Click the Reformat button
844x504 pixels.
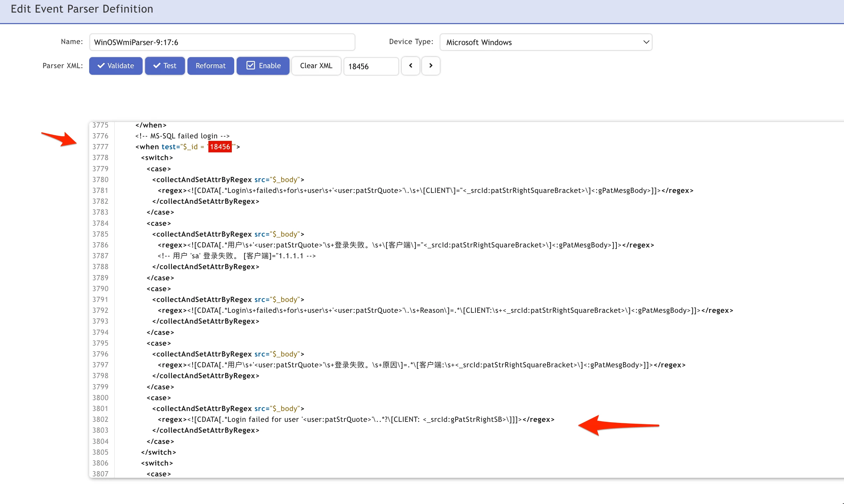coord(210,66)
